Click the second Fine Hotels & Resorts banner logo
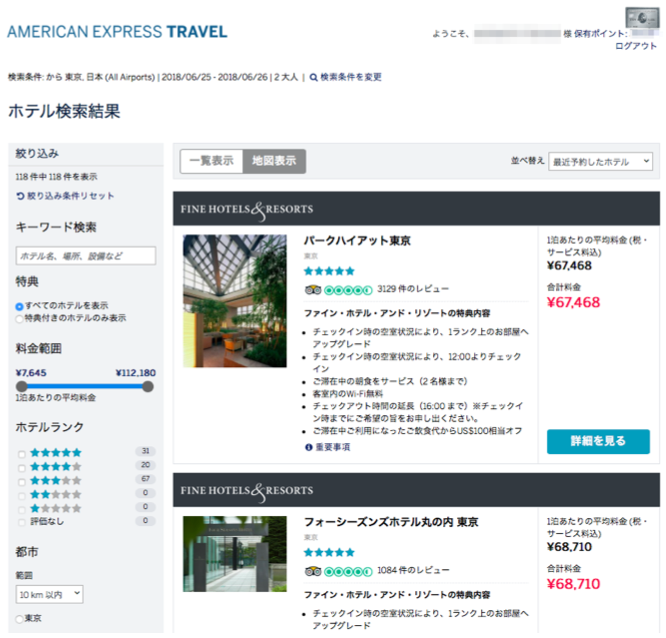666x638 pixels. point(247,491)
